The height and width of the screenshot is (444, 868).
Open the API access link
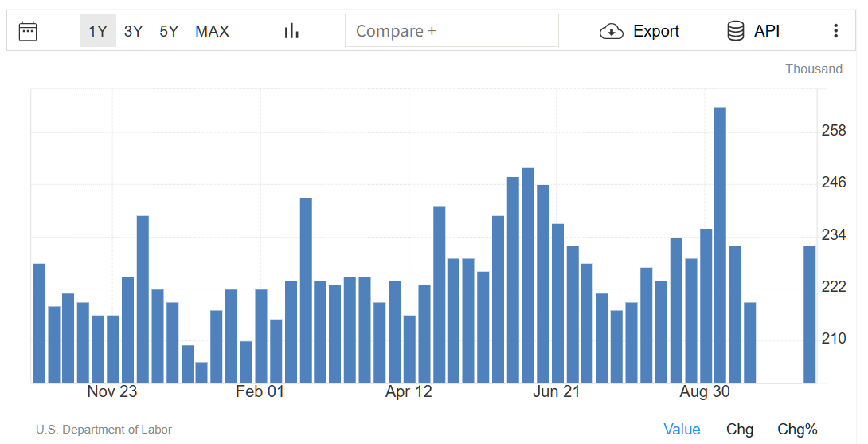(767, 31)
